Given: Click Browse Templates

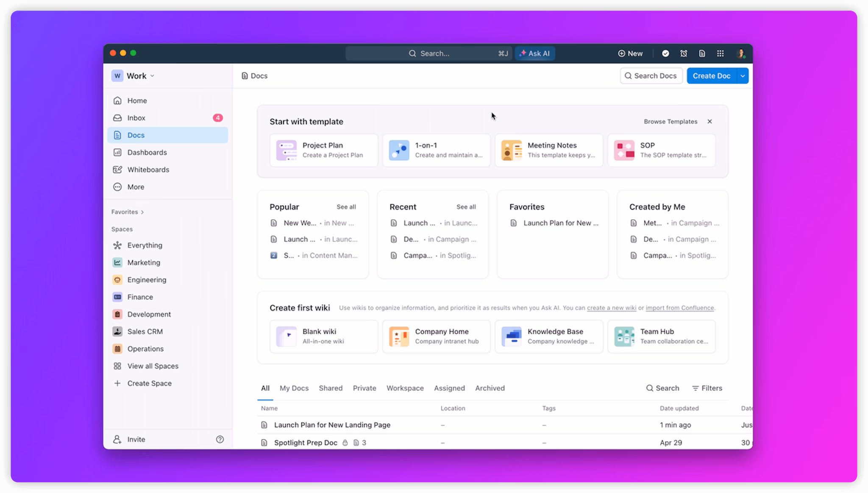Looking at the screenshot, I should (x=670, y=122).
